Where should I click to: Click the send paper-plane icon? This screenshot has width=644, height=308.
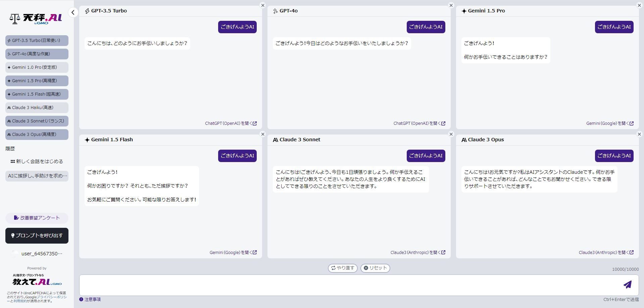point(628,285)
